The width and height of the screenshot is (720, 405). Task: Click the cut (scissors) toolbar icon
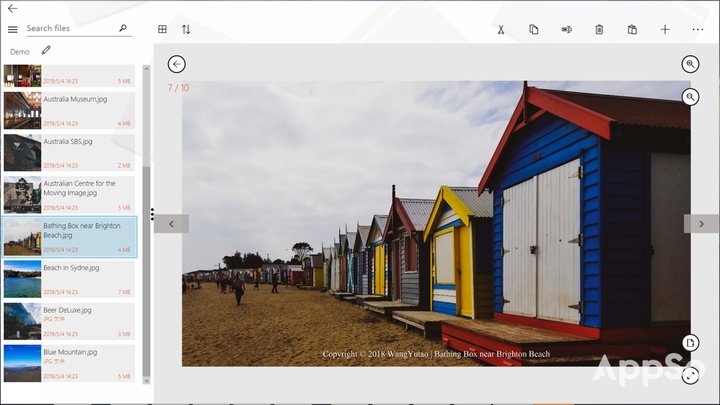(501, 29)
